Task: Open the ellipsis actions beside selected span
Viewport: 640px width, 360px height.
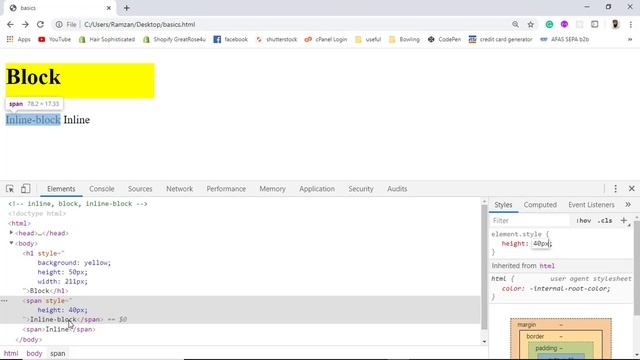Action: [4, 300]
